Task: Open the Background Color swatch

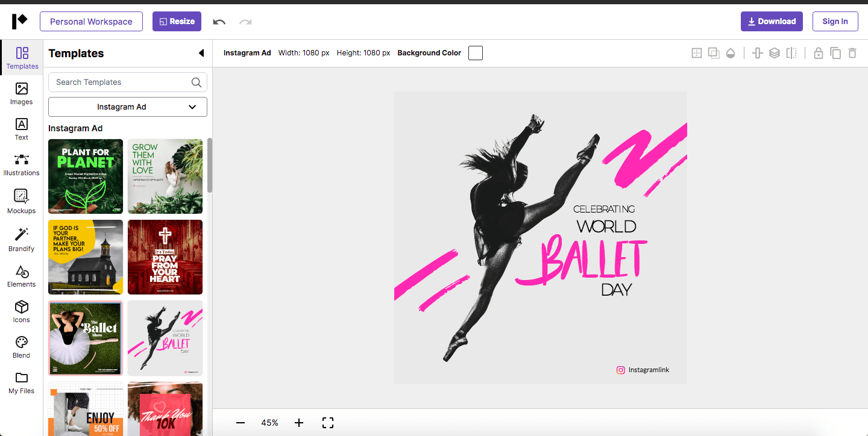Action: (x=476, y=53)
